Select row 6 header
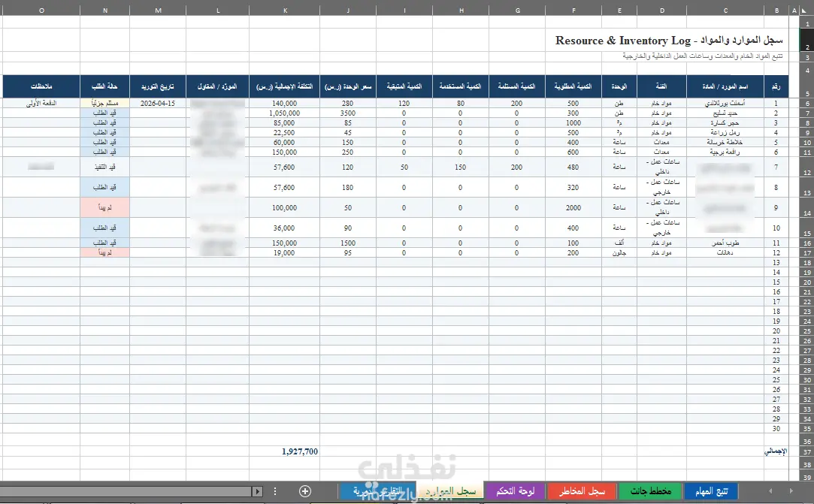Image resolution: width=814 pixels, height=504 pixels. click(806, 104)
